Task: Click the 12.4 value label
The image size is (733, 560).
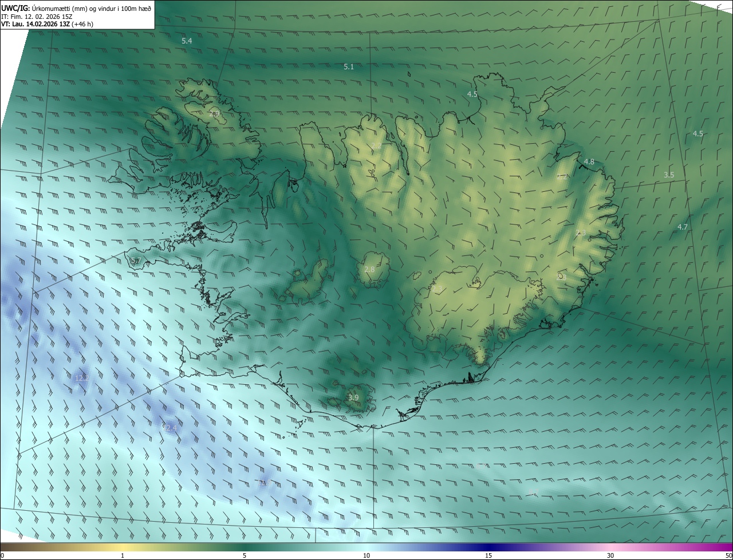Action: [170, 428]
